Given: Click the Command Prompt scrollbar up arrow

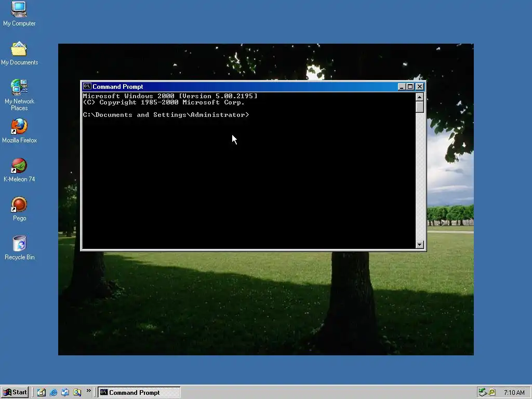Looking at the screenshot, I should 420,97.
